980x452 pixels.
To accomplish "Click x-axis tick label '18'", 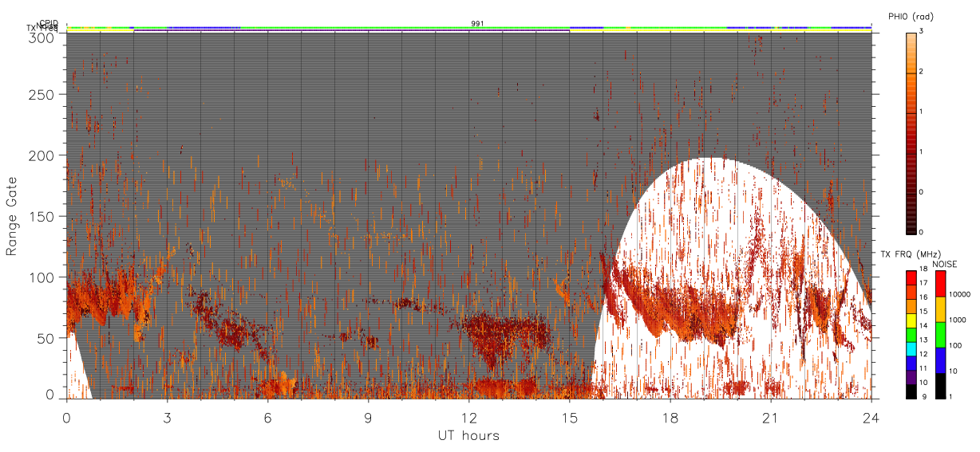I will [x=670, y=417].
